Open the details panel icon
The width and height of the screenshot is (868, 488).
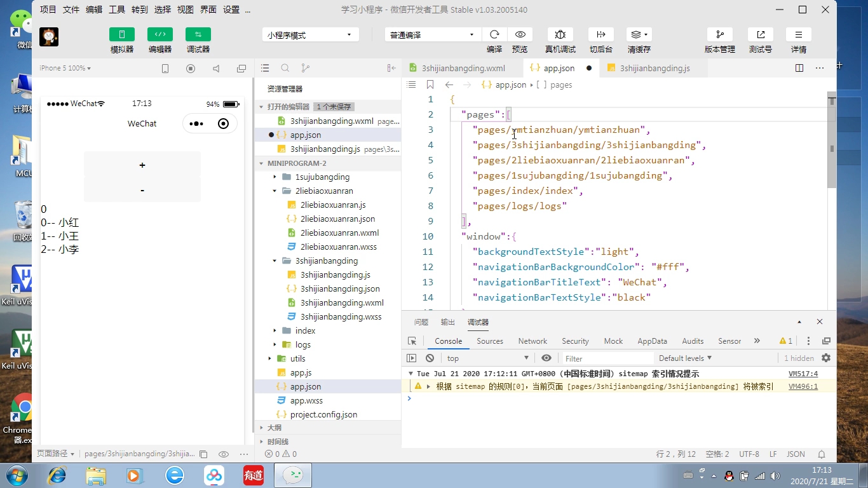[799, 34]
